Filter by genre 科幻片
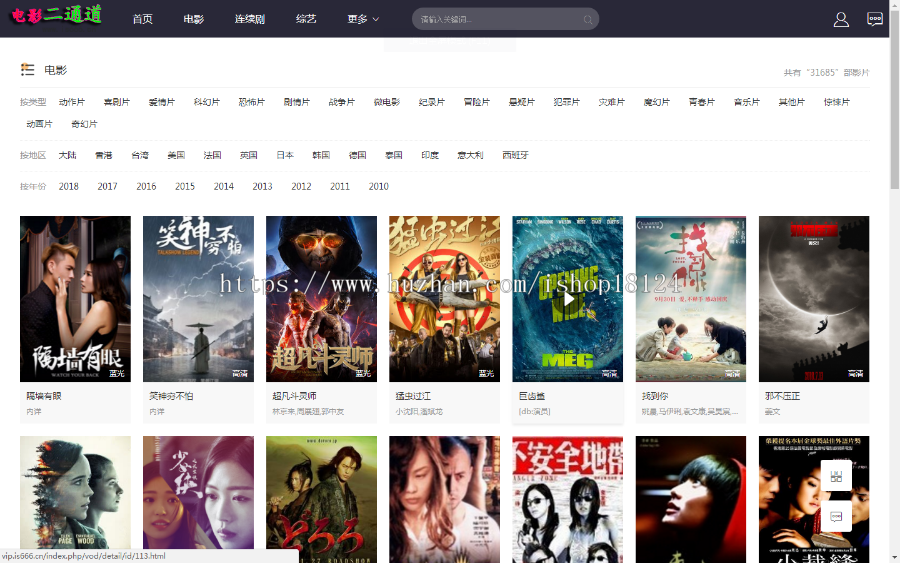This screenshot has height=563, width=900. pyautogui.click(x=207, y=102)
